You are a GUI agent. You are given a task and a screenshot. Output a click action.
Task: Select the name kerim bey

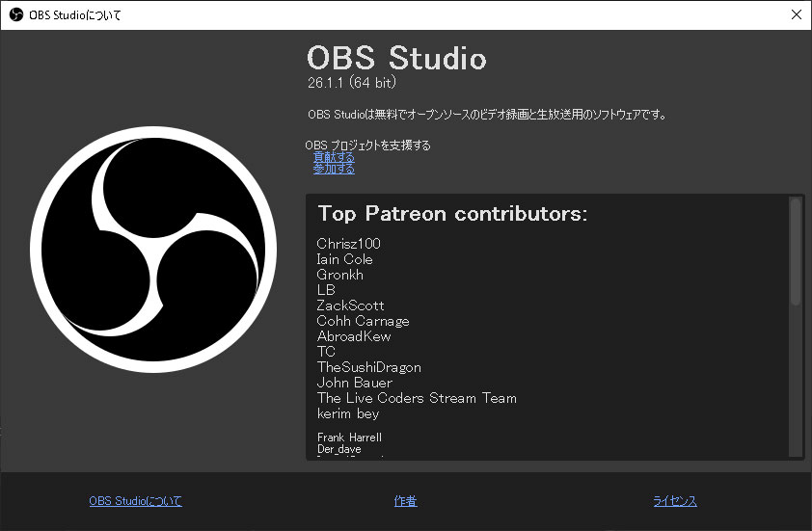click(348, 414)
